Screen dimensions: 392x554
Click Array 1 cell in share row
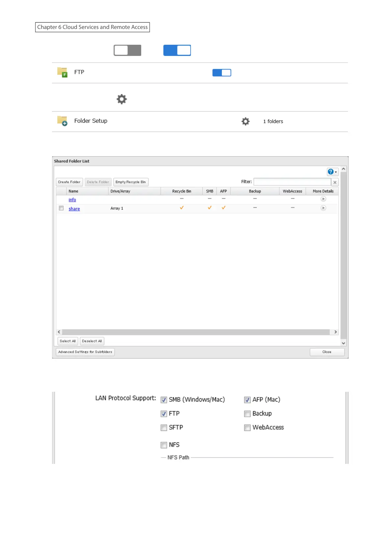pyautogui.click(x=117, y=208)
